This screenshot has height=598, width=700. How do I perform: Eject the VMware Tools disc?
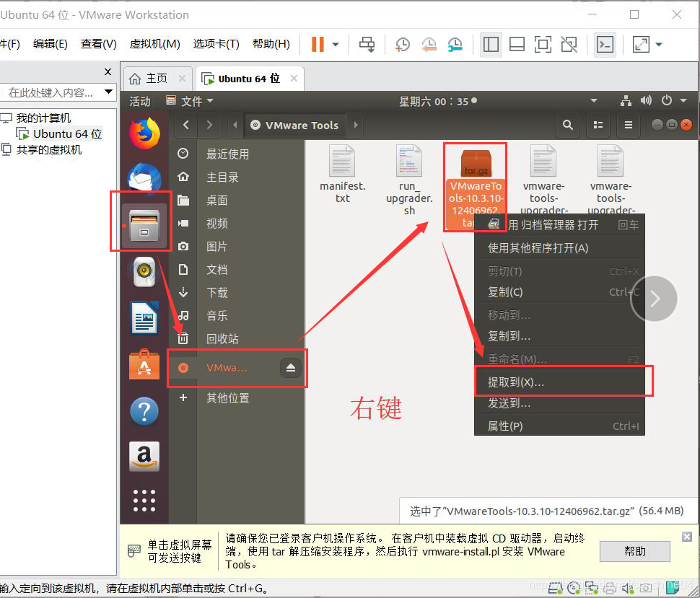point(291,368)
